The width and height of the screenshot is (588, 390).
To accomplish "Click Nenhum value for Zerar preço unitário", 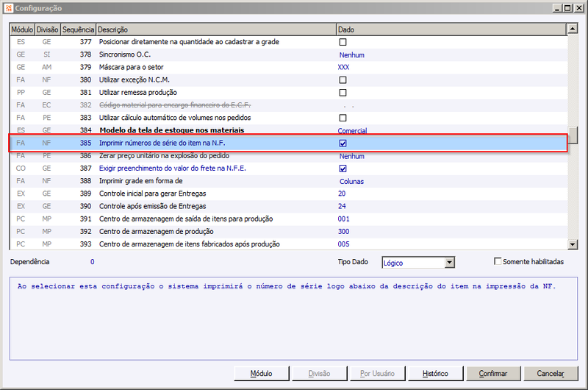I will pyautogui.click(x=352, y=156).
